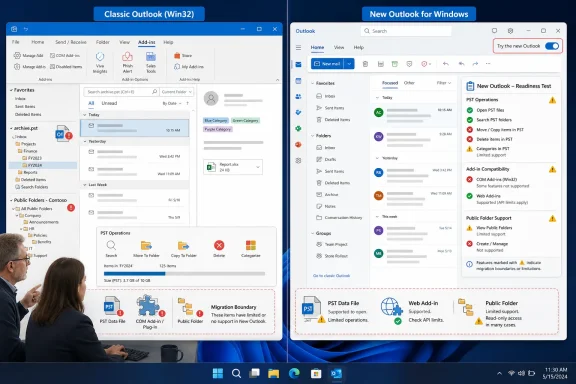Image resolution: width=576 pixels, height=384 pixels.
Task: Click the Reply arrow in New Outlook toolbar
Action: 446,64
